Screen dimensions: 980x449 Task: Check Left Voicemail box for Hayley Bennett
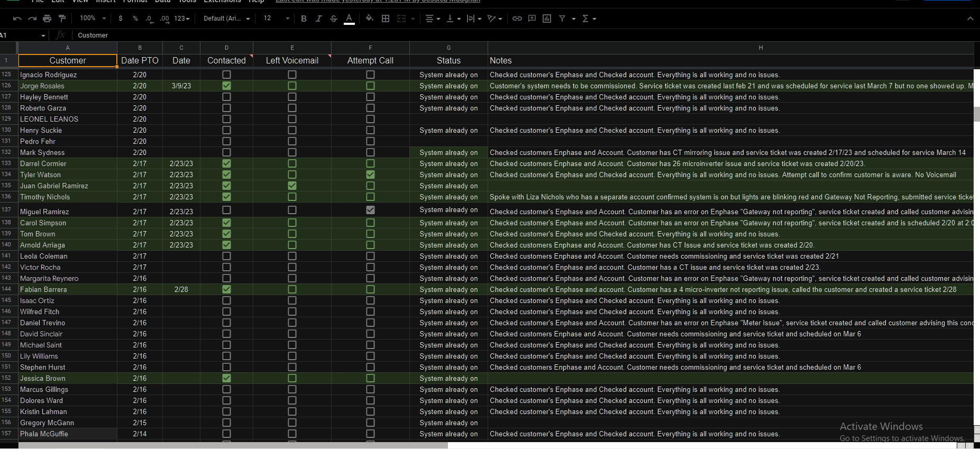pyautogui.click(x=292, y=97)
